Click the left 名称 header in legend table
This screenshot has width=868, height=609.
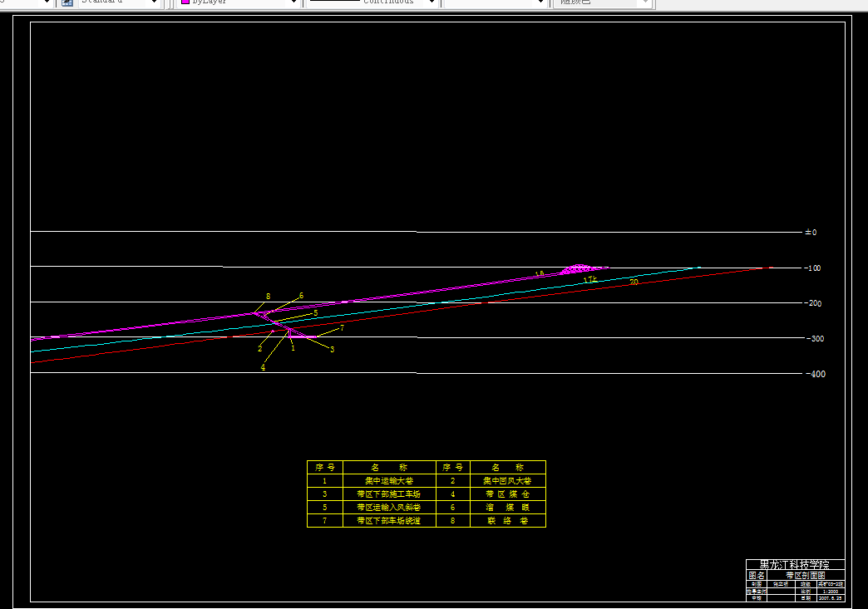coord(389,468)
